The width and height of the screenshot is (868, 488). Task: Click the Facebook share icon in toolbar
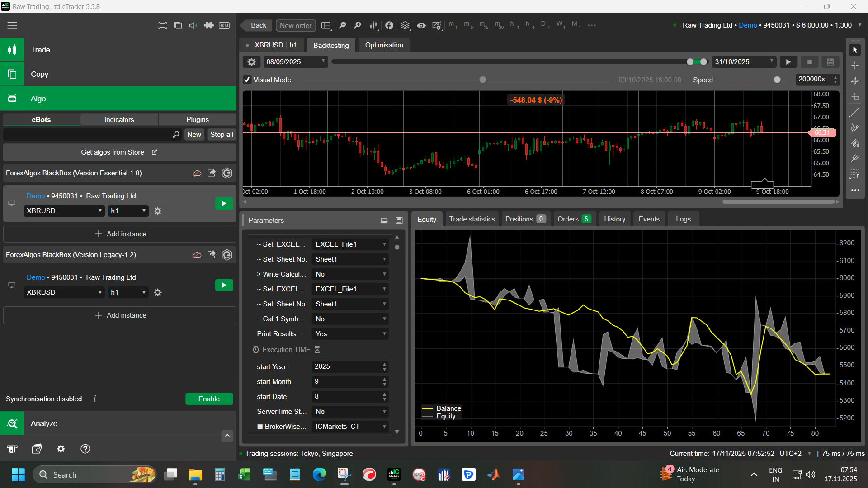pyautogui.click(x=389, y=26)
